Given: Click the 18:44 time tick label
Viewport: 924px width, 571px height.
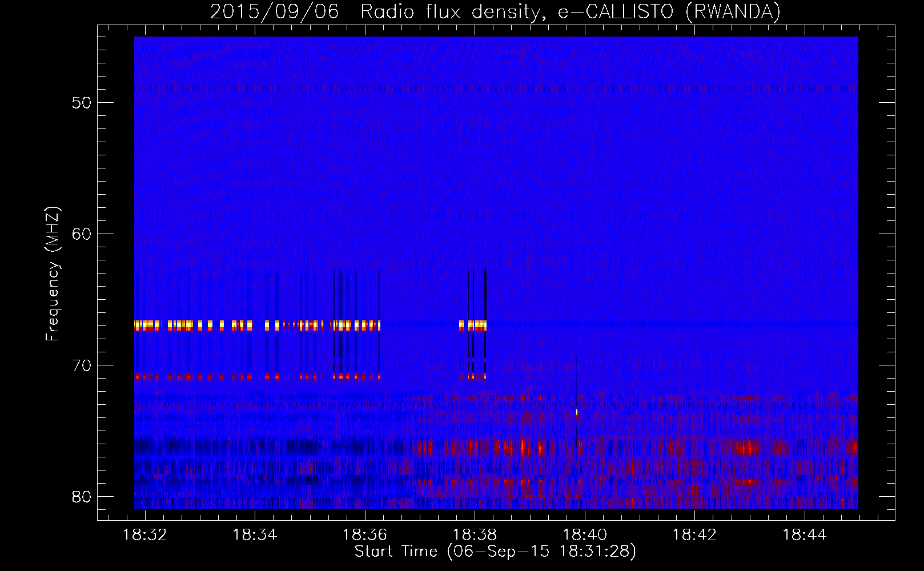Looking at the screenshot, I should (805, 535).
